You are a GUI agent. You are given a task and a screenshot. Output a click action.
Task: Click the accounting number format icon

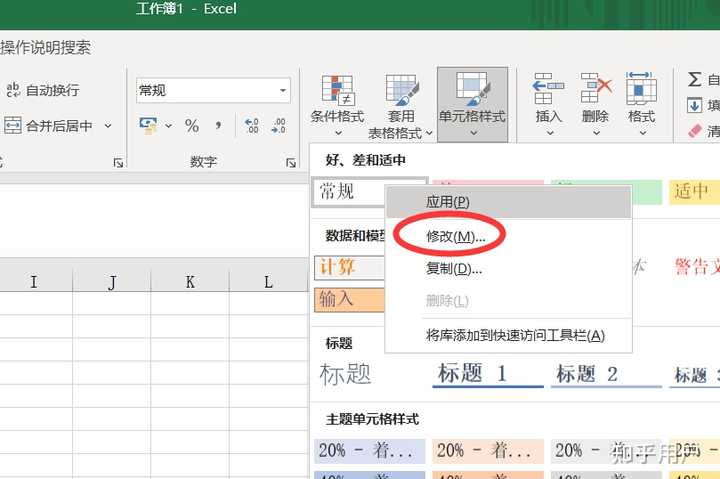pos(148,125)
